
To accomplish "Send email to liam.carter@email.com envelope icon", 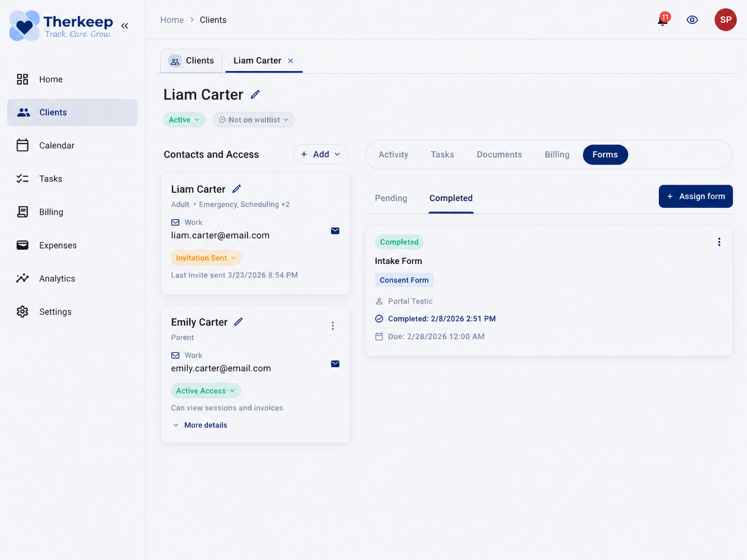I will click(x=335, y=231).
